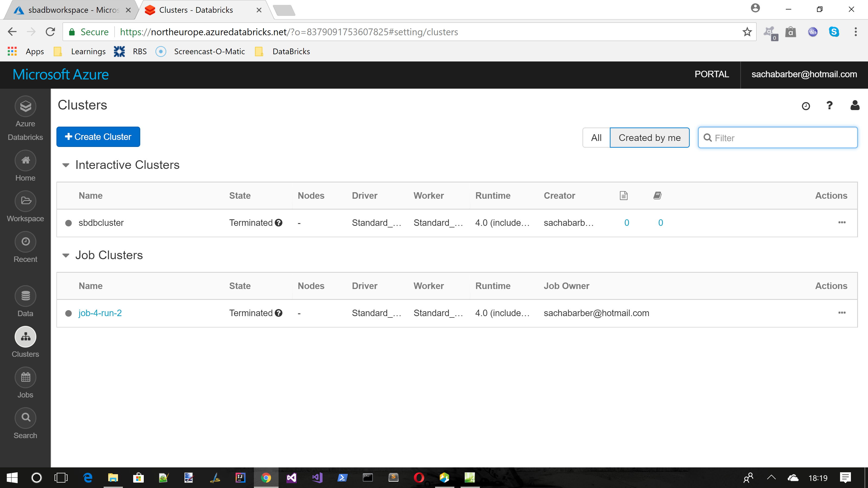
Task: Select Created by me filter
Action: [x=649, y=138]
